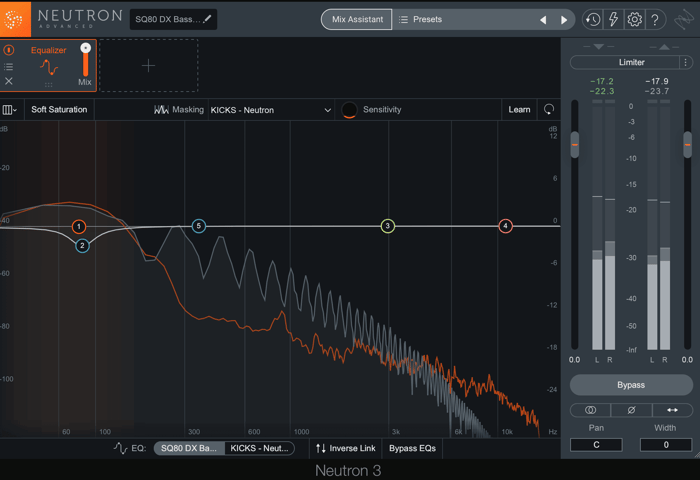This screenshot has height=480, width=700.
Task: Click the Width value field
Action: pos(666,445)
